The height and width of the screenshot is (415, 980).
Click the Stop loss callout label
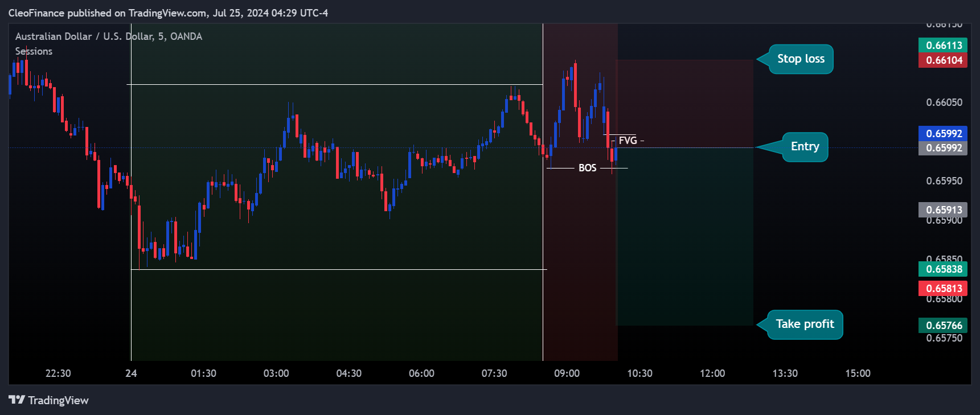[801, 59]
